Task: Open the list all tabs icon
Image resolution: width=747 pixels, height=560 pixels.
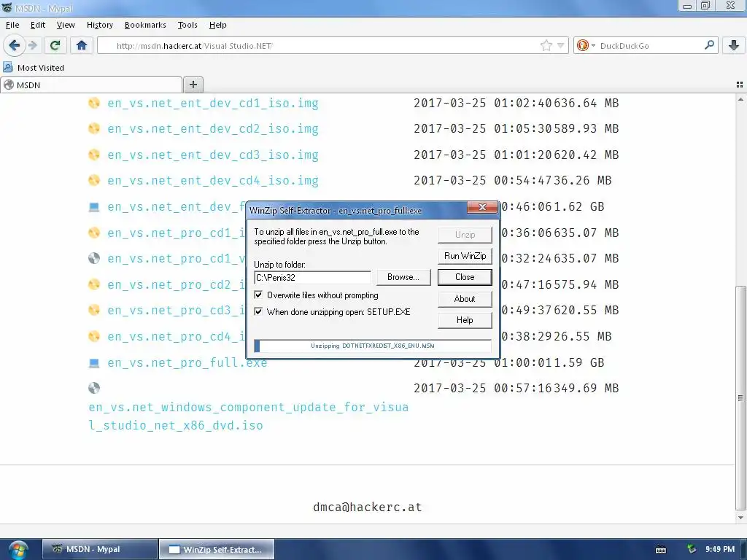Action: click(x=740, y=85)
